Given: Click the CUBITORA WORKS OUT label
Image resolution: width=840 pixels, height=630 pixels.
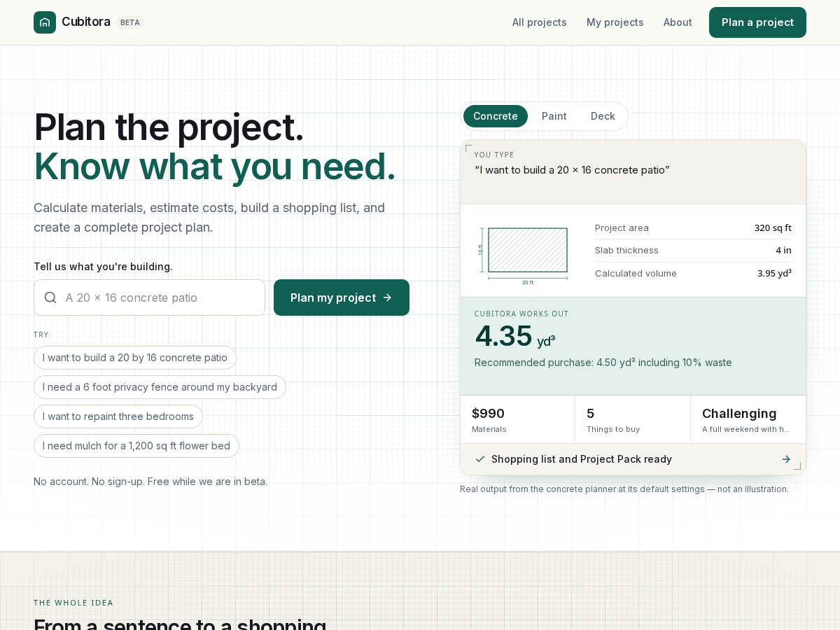Looking at the screenshot, I should click(x=521, y=314).
